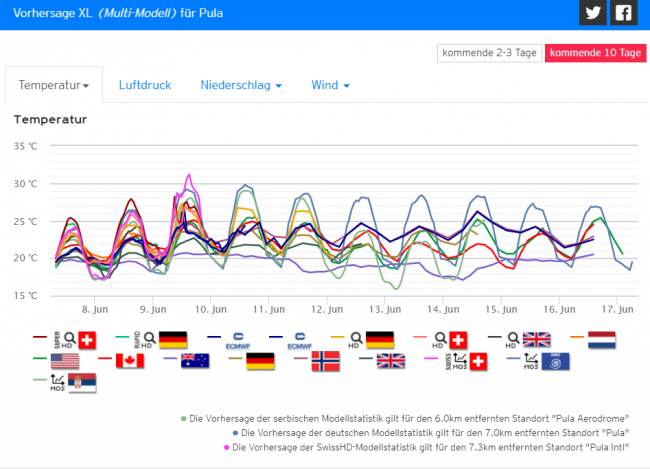Click the purple legend line swatch

coord(170,358)
